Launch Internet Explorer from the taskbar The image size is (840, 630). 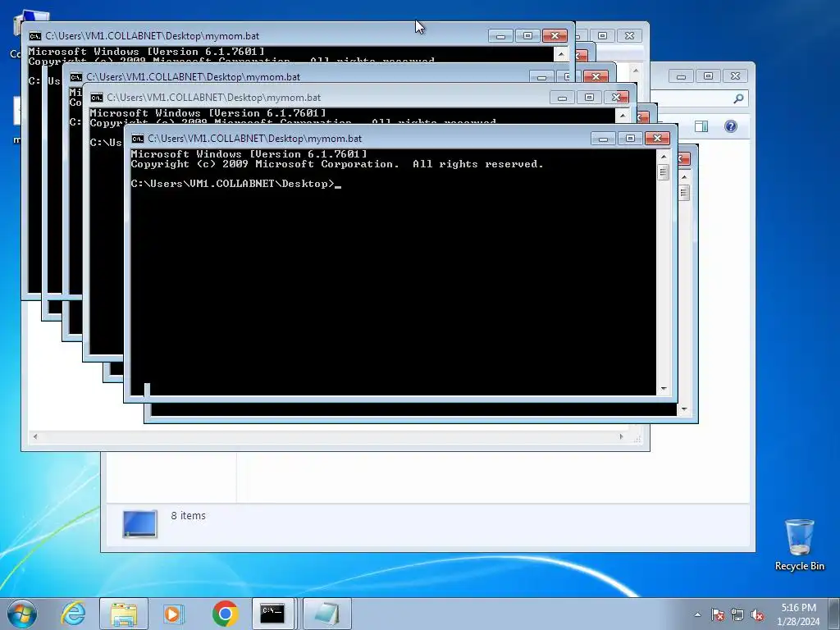click(73, 614)
